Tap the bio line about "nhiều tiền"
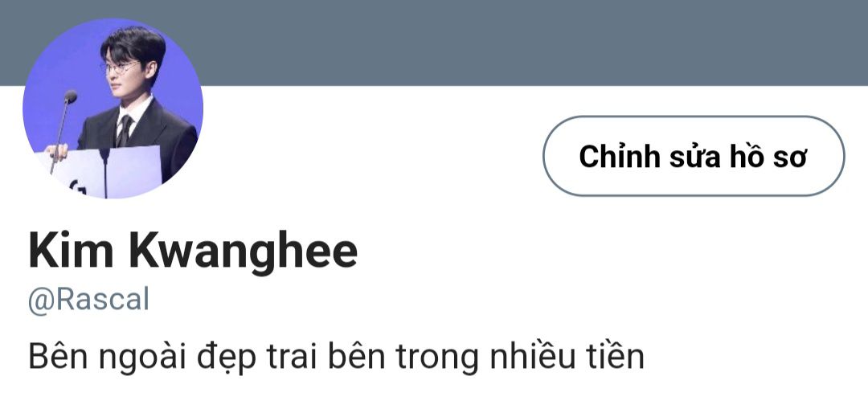 [x=336, y=358]
